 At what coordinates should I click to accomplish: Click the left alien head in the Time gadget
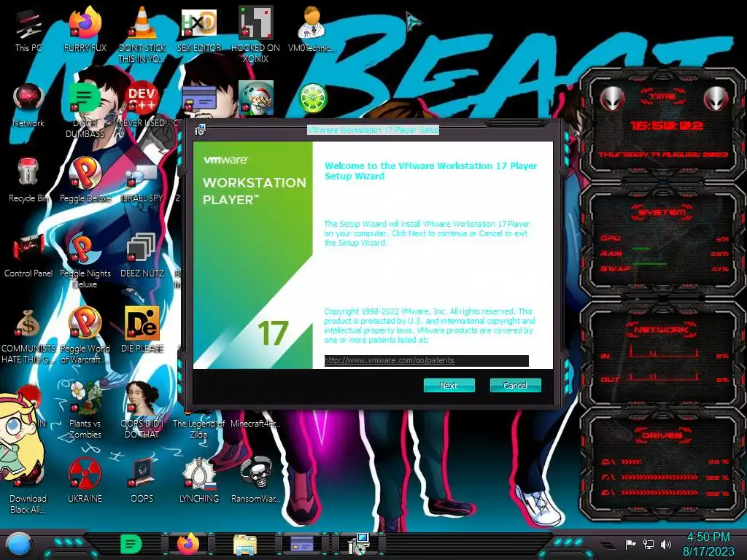pos(612,99)
